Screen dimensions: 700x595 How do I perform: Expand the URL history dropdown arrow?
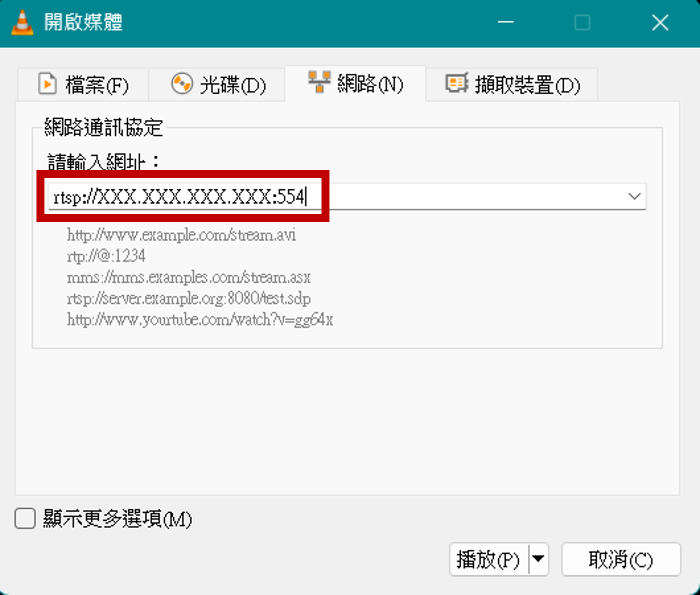[x=634, y=197]
